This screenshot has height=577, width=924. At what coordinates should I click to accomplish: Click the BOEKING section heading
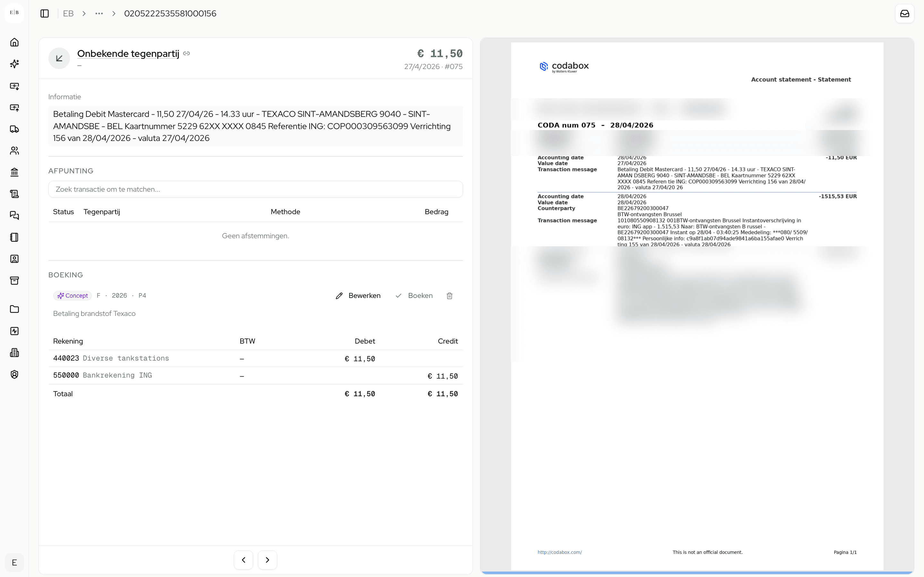[65, 275]
